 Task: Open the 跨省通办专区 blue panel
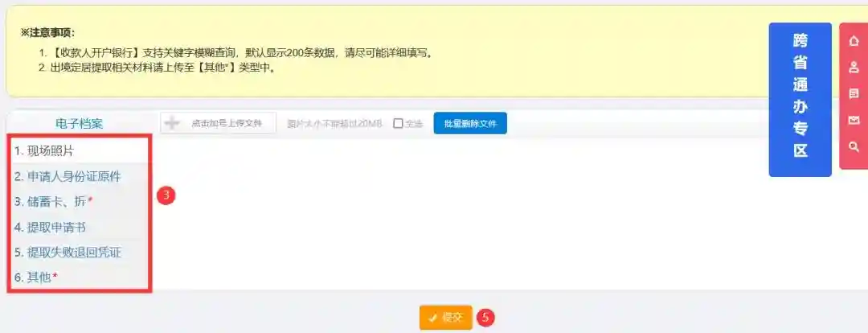tap(800, 100)
